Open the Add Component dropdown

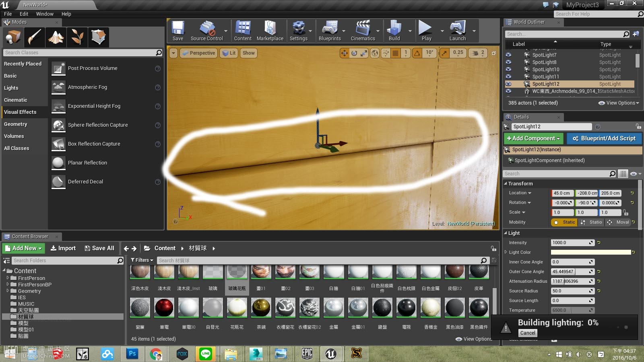point(533,138)
